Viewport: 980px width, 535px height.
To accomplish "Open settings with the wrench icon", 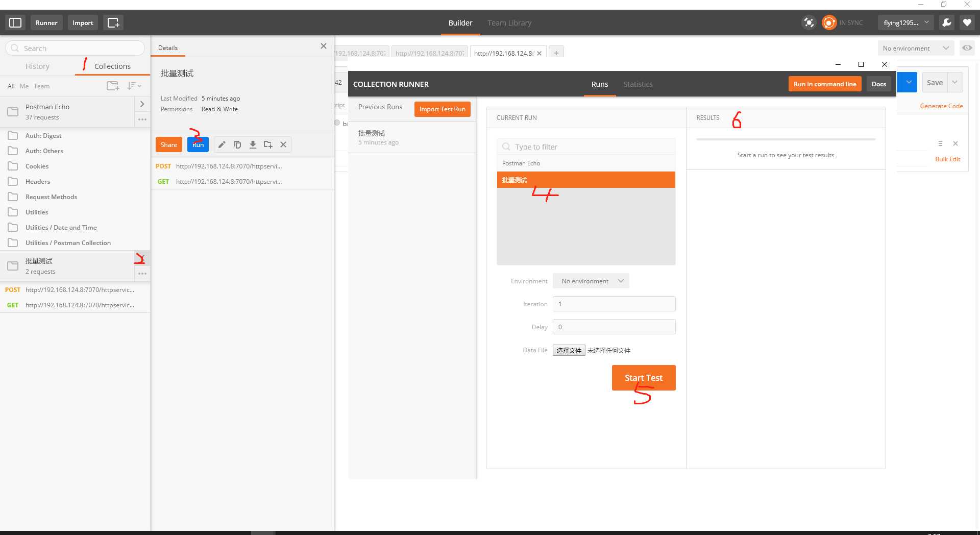I will 947,22.
